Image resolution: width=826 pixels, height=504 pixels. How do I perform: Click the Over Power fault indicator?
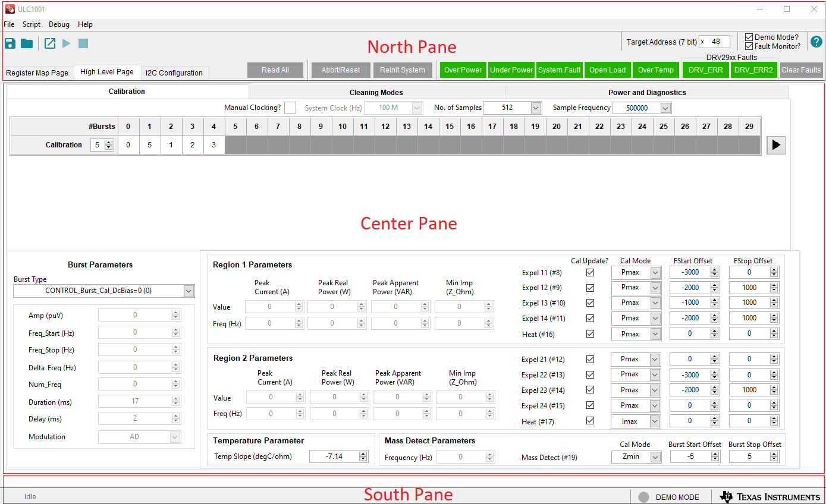click(463, 70)
